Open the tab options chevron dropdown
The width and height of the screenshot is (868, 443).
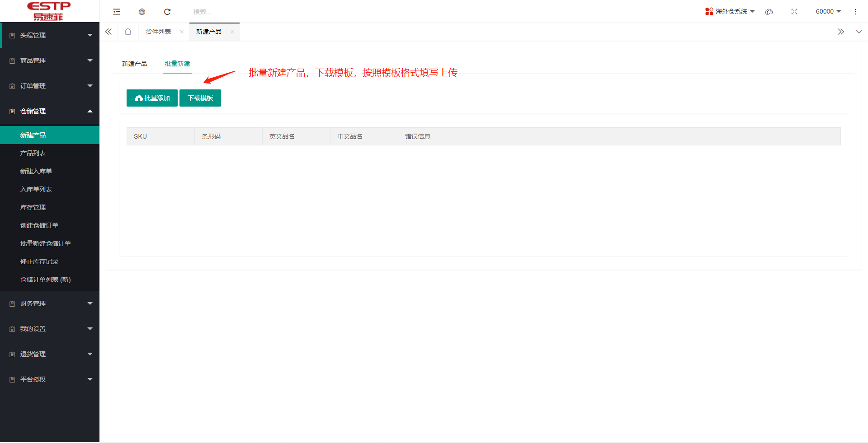click(859, 32)
